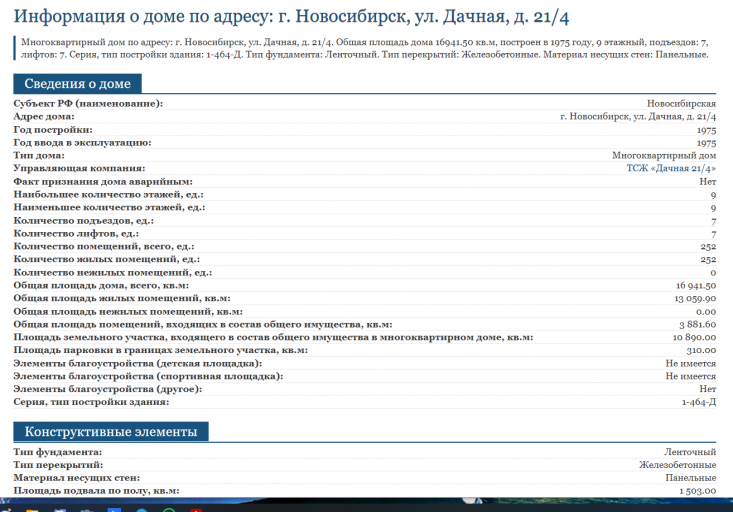This screenshot has height=512, width=733.
Task: Click 1975 in the Год ввода в эксплуатацию row
Action: (x=706, y=143)
